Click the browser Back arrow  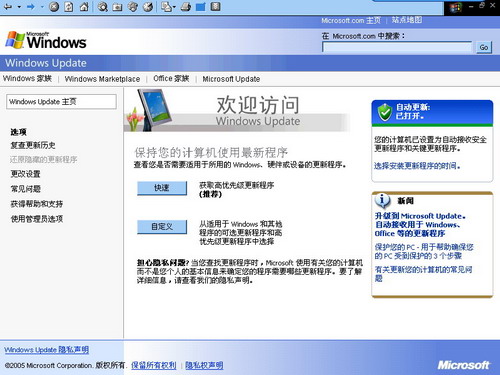pyautogui.click(x=8, y=7)
